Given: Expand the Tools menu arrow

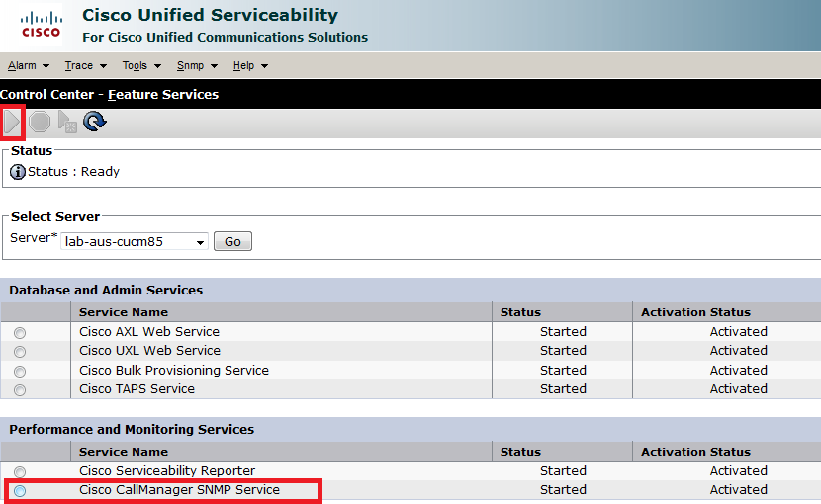Looking at the screenshot, I should [157, 66].
